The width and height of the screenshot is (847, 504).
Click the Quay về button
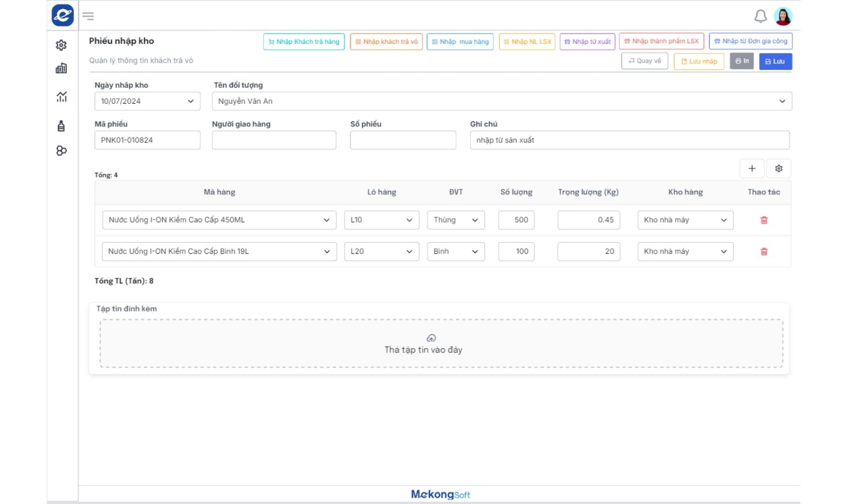pyautogui.click(x=644, y=61)
